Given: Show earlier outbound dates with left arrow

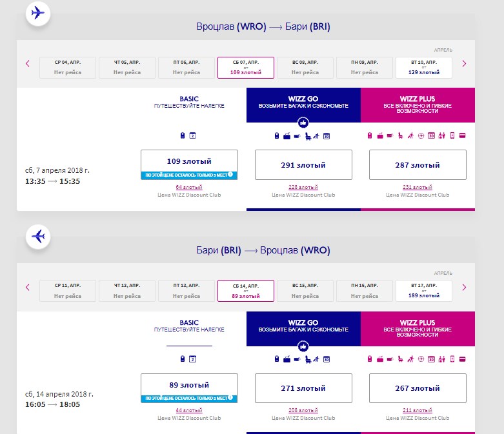Looking at the screenshot, I should pyautogui.click(x=28, y=64).
